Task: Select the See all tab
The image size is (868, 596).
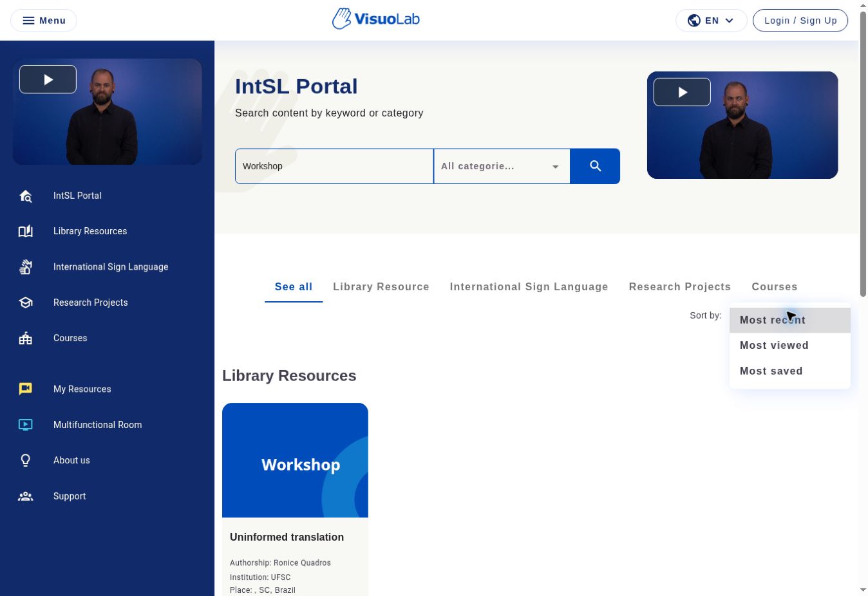Action: pyautogui.click(x=294, y=287)
